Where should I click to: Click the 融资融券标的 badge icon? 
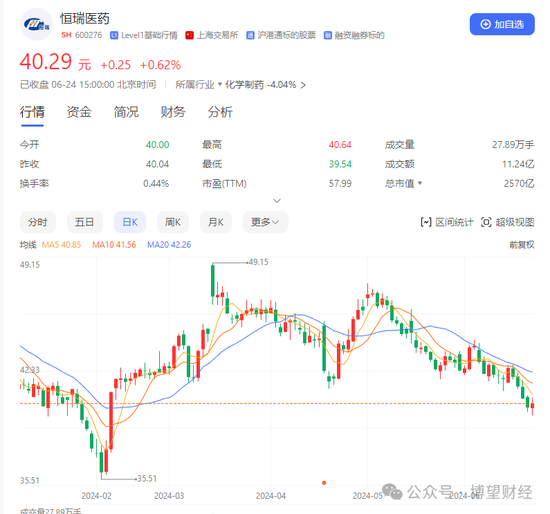point(328,35)
